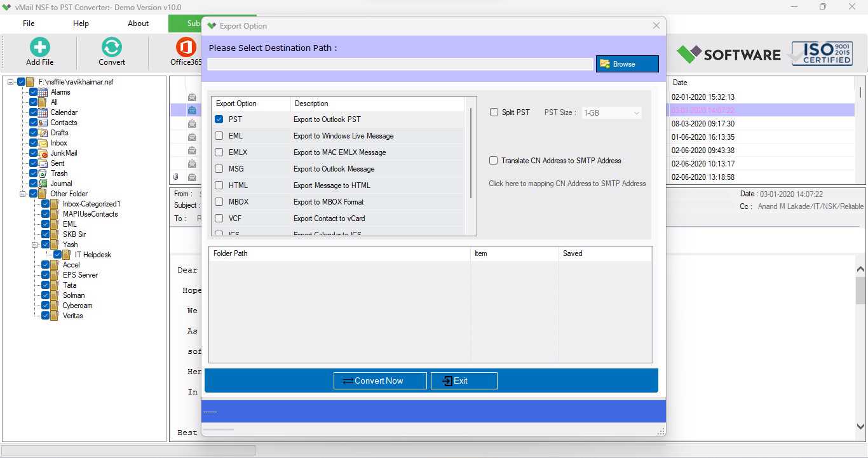Select the Inbox envelope icon in the tree
The height and width of the screenshot is (458, 868).
point(43,143)
